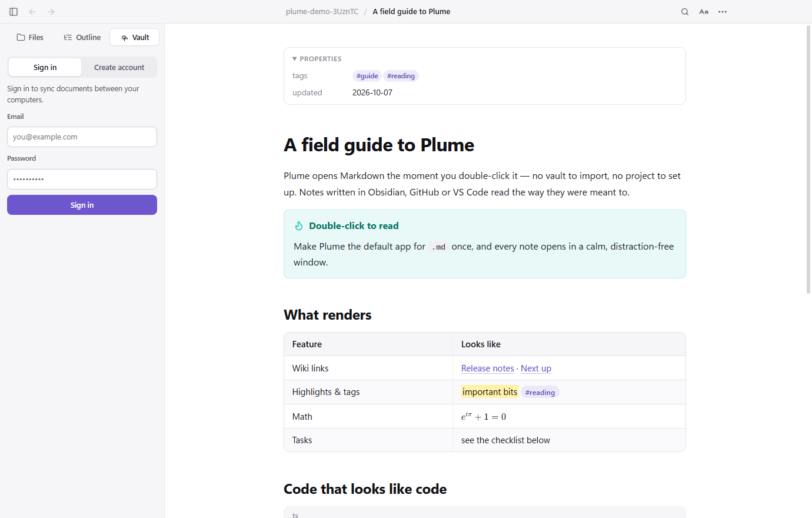Click the Email input field
This screenshot has width=812, height=518.
click(82, 137)
